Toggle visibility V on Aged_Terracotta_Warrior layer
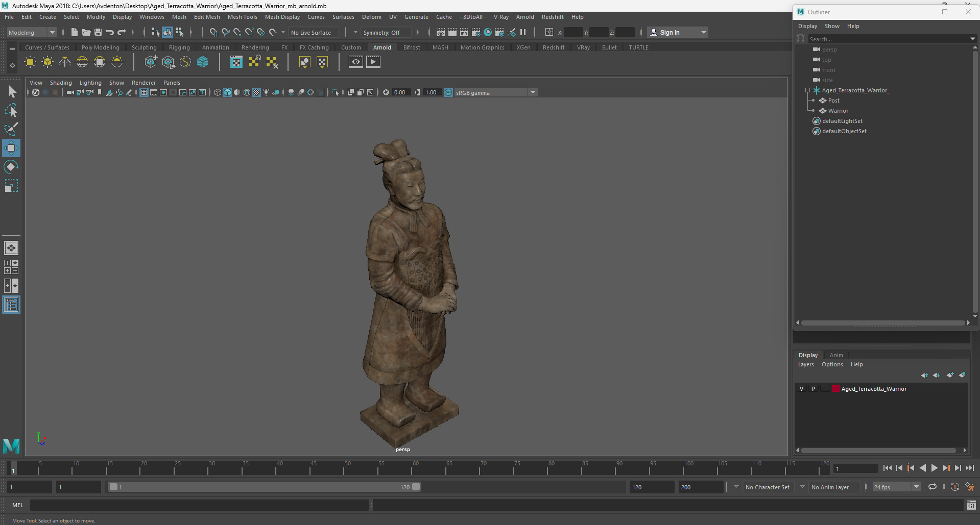 coord(801,389)
